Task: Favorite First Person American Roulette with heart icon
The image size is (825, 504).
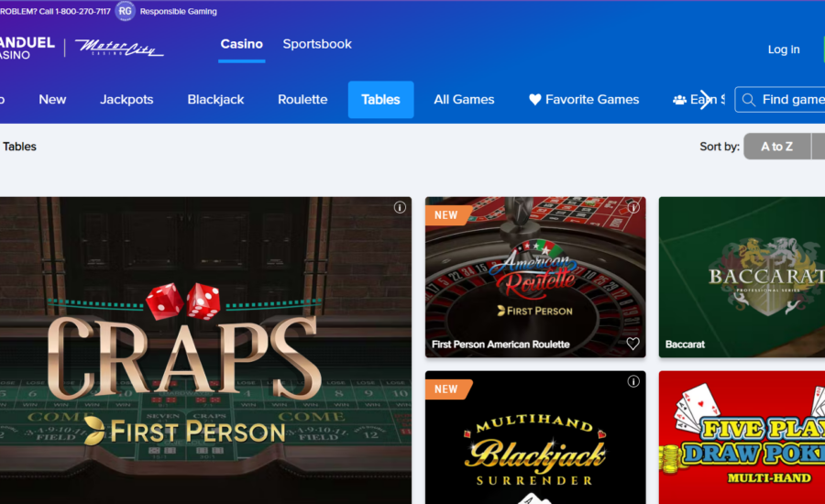Action: click(632, 344)
